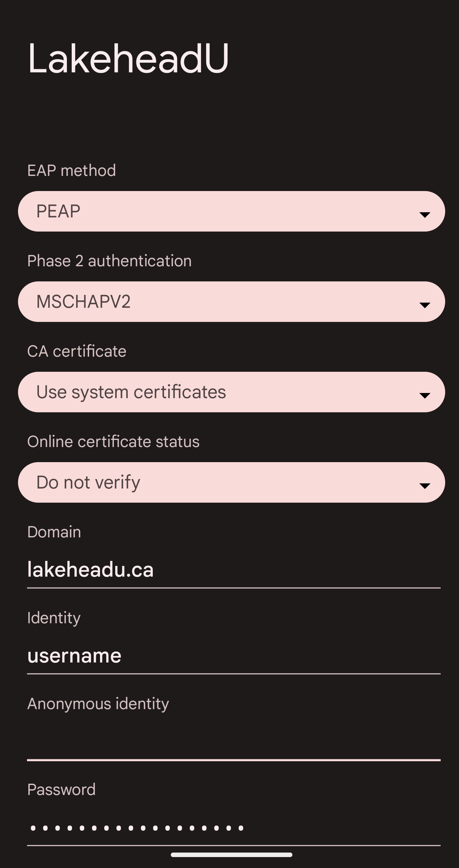
Task: Tap the Password label text
Action: 61,790
